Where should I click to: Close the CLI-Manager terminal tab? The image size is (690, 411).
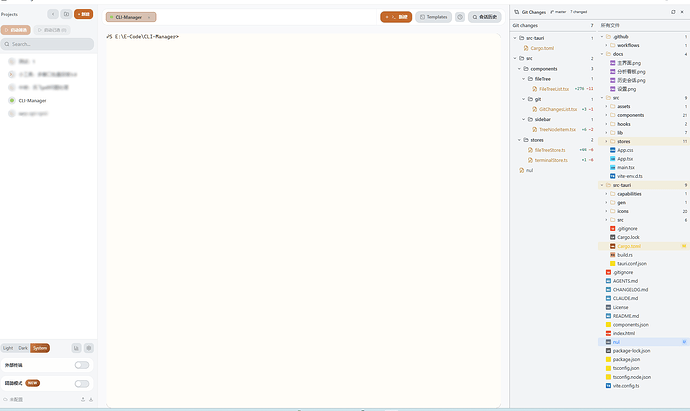[149, 17]
